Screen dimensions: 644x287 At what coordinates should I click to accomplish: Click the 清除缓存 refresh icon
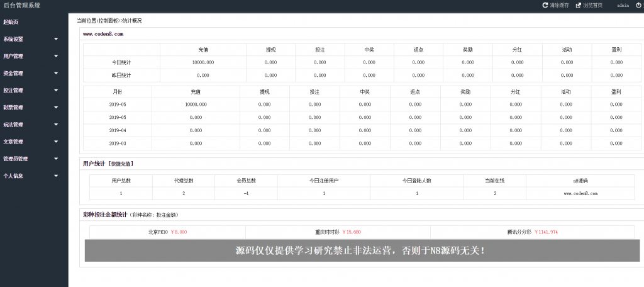tap(545, 5)
